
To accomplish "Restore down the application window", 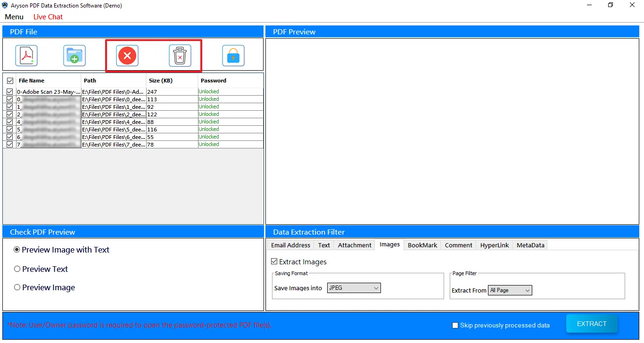I will coord(611,5).
